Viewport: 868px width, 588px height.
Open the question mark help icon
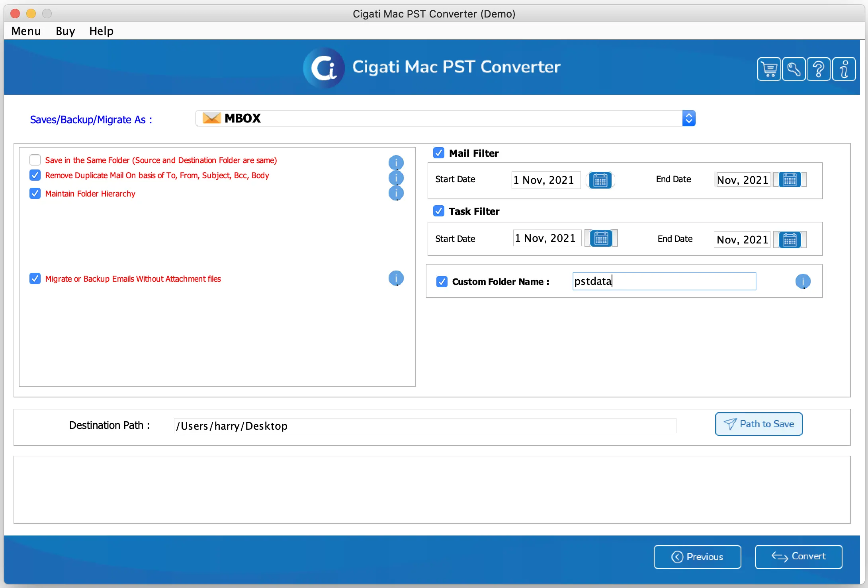pyautogui.click(x=819, y=69)
